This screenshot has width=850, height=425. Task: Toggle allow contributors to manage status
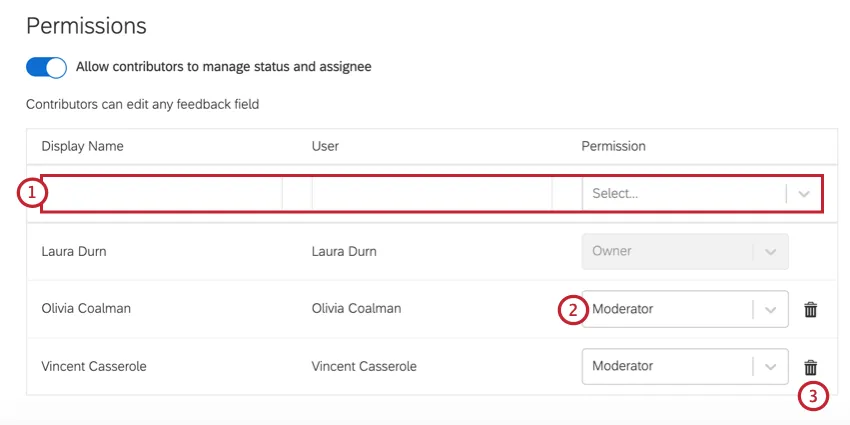pos(46,68)
